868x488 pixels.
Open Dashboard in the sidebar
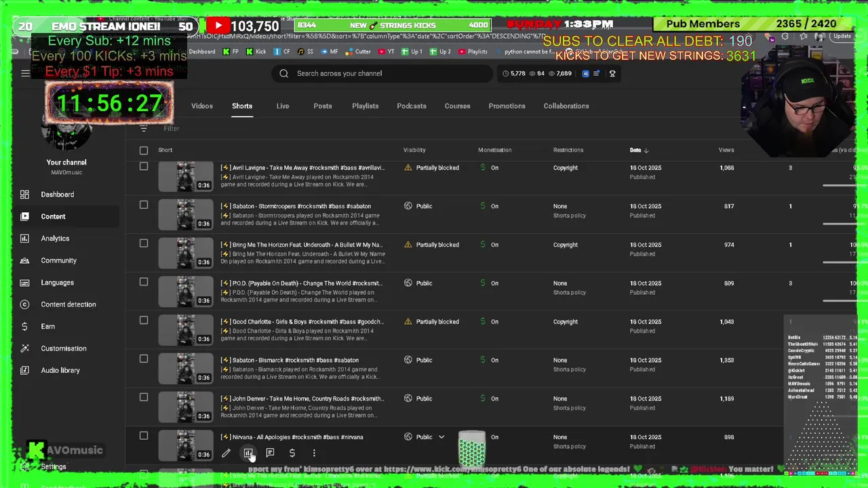[x=57, y=195]
